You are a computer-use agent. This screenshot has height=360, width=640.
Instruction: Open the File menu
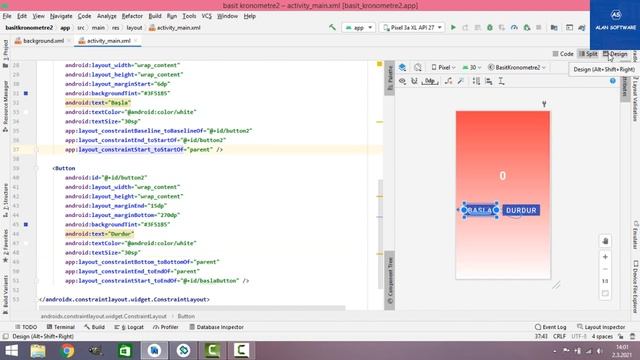coord(7,16)
